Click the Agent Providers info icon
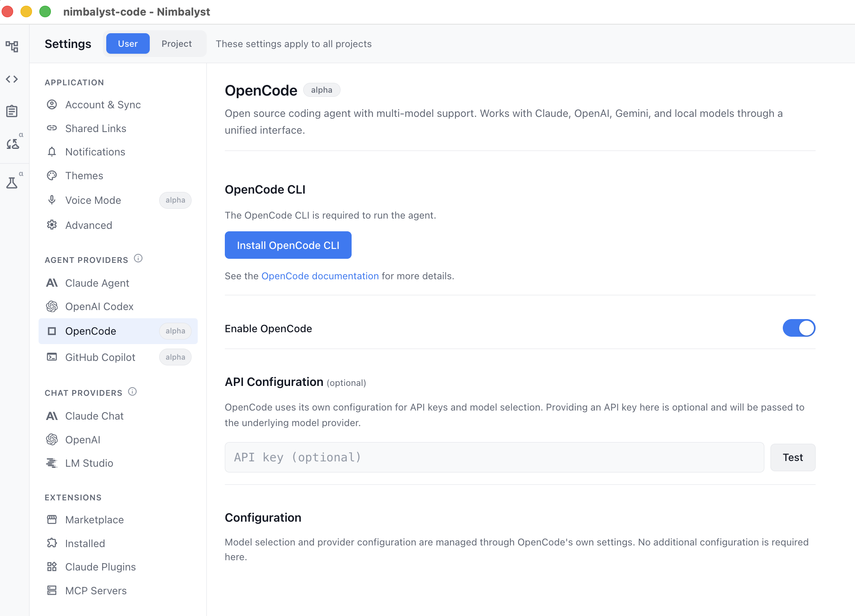Screen dimensions: 855x616 click(138, 258)
